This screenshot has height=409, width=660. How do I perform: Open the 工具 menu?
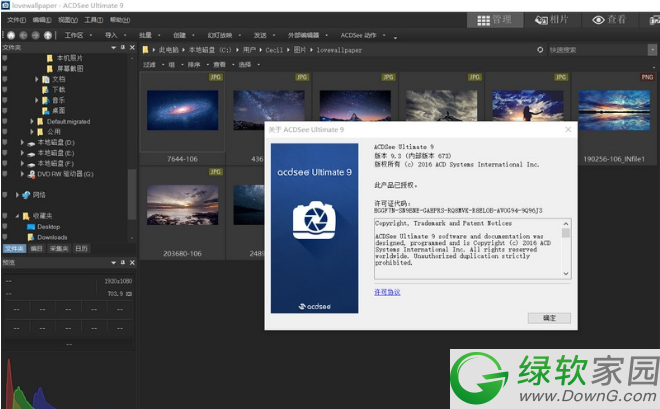point(93,19)
